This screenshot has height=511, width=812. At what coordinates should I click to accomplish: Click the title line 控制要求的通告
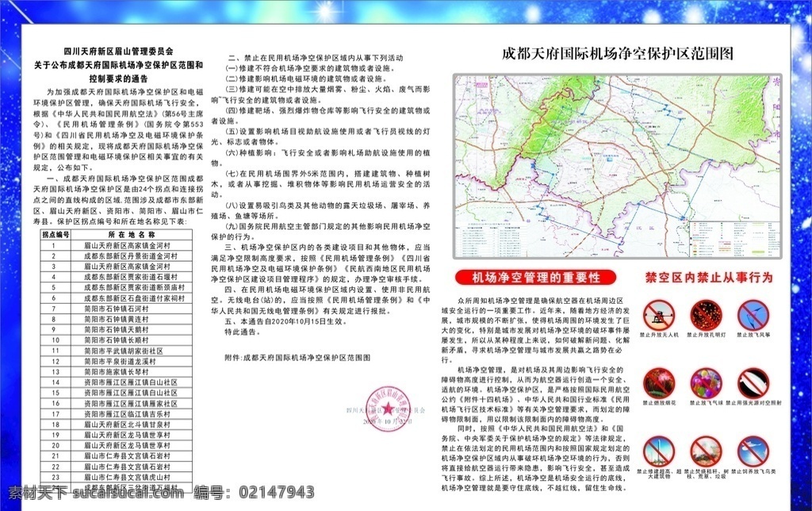pos(119,79)
